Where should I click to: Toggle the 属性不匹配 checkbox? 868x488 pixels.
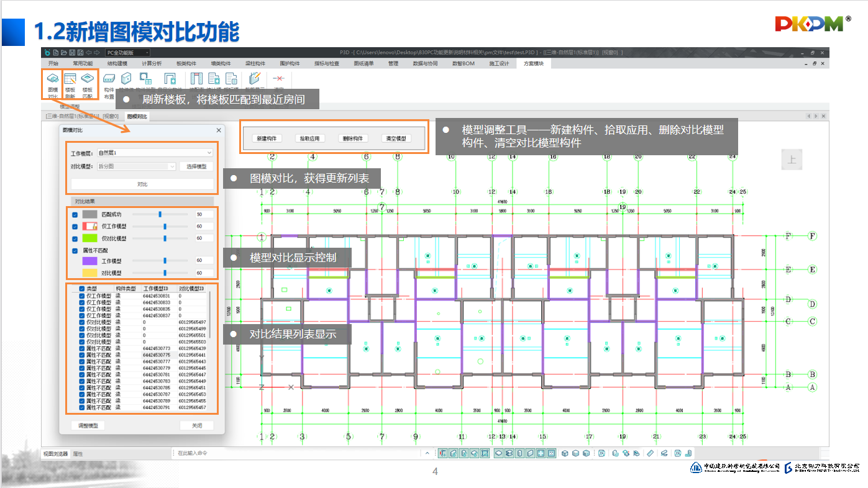[75, 250]
